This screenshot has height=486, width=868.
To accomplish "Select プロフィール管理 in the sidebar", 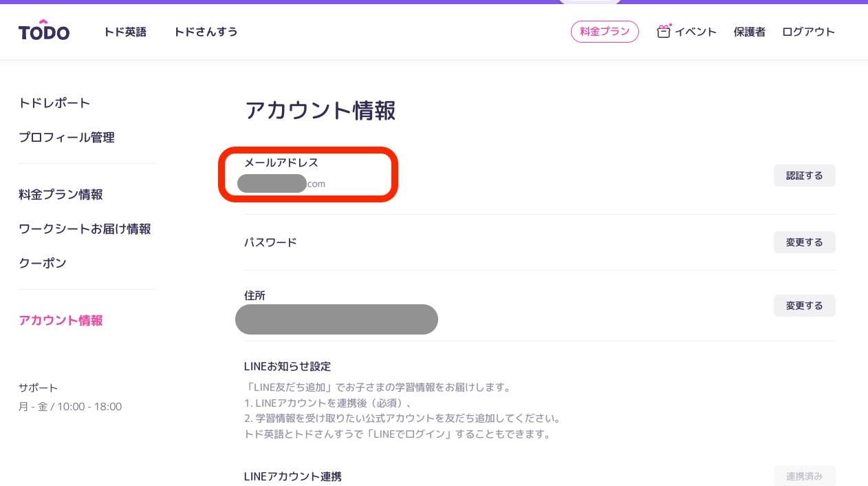I will point(67,138).
